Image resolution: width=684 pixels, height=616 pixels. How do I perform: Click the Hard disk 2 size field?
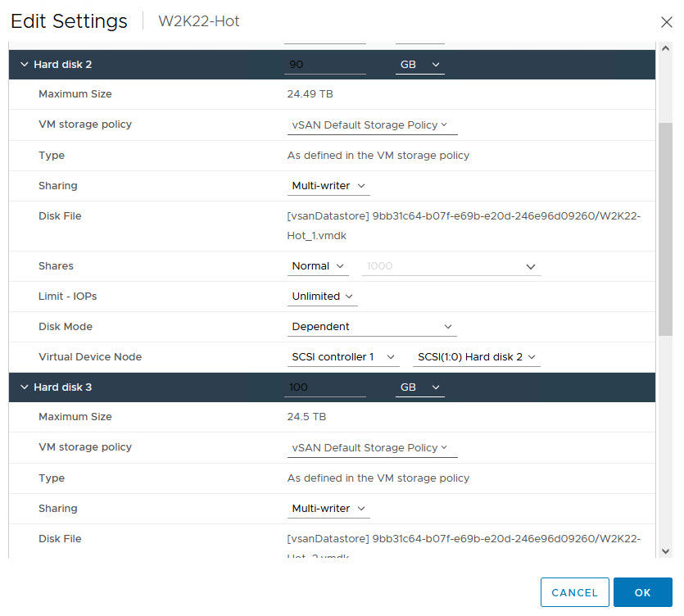[x=324, y=64]
